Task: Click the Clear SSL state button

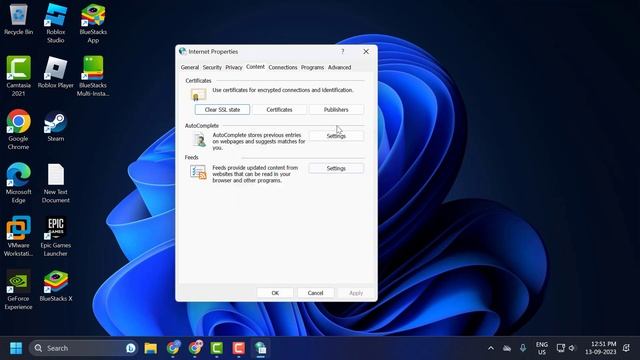Action: point(222,109)
